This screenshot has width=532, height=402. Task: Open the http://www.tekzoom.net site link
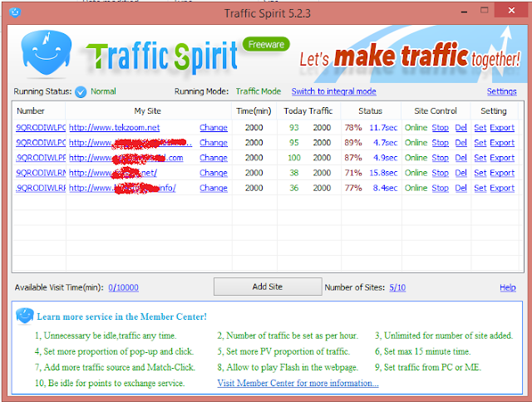click(115, 127)
